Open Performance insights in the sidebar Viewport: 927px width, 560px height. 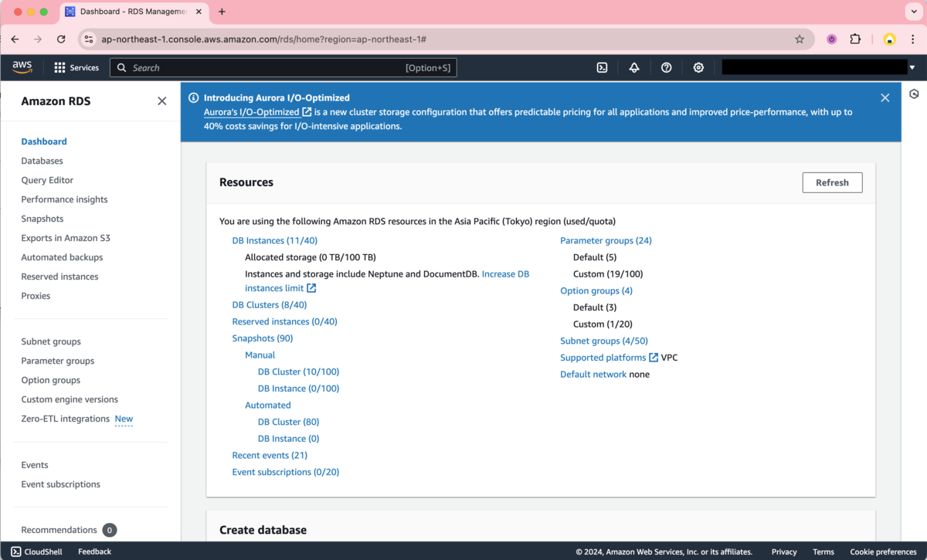coord(64,199)
